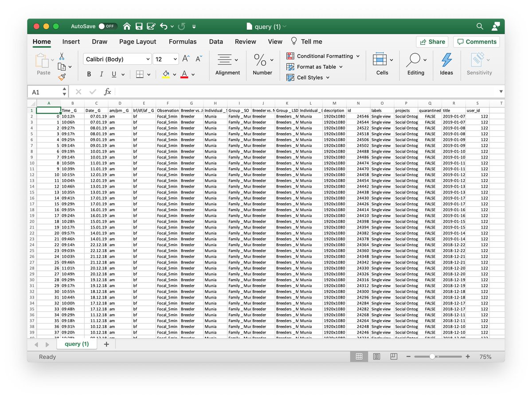Zoom out with the minus button
Image resolution: width=532 pixels, height=398 pixels.
click(409, 357)
